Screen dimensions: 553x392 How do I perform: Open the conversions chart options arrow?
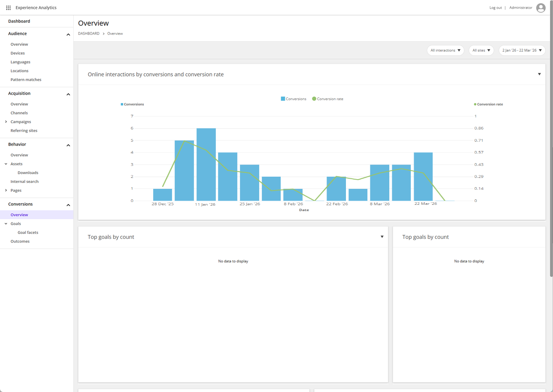(539, 74)
